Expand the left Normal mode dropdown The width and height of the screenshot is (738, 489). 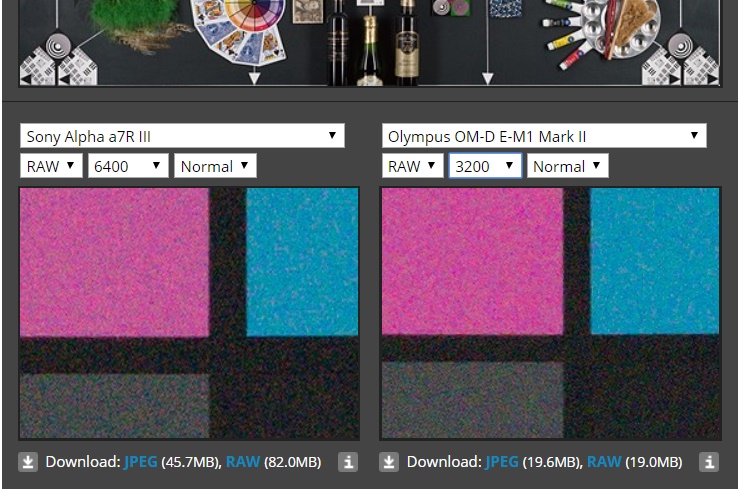215,166
